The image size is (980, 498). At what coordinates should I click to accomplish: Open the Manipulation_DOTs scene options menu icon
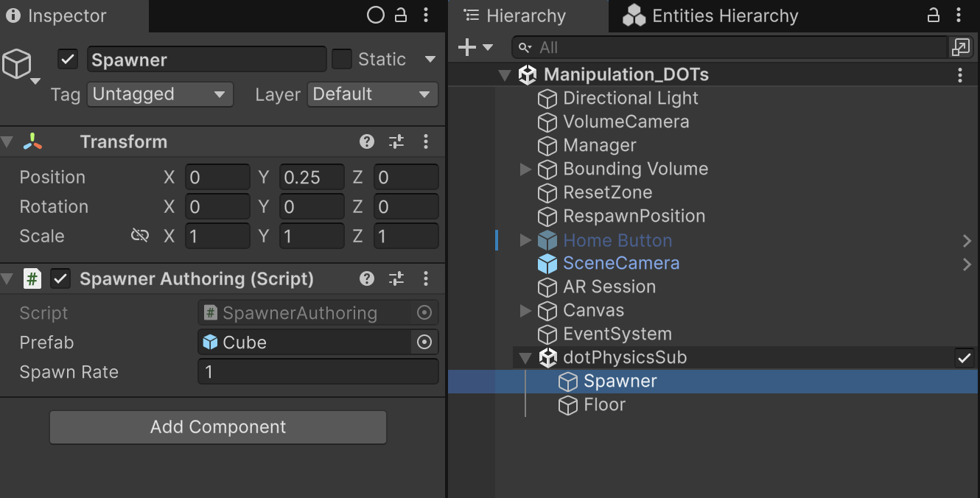(x=959, y=75)
